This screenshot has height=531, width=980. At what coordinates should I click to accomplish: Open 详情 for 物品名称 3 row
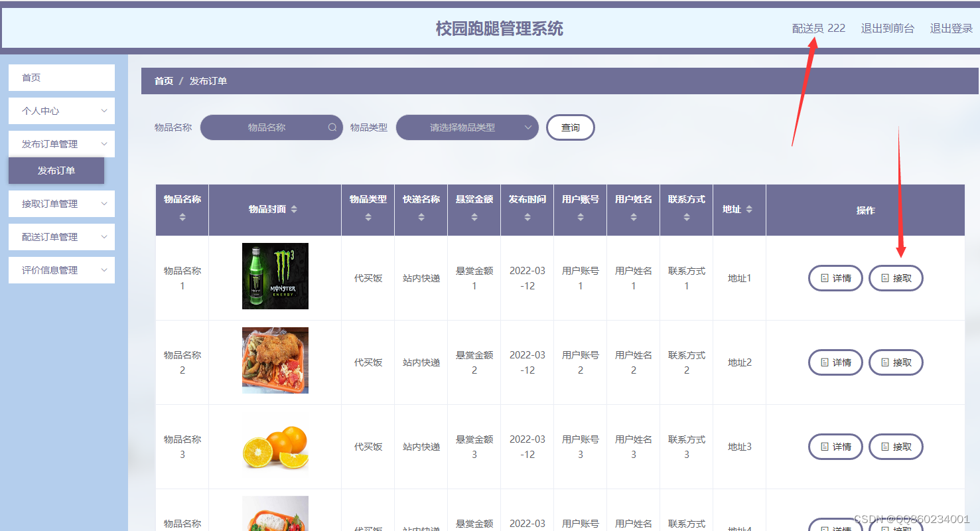click(x=835, y=447)
